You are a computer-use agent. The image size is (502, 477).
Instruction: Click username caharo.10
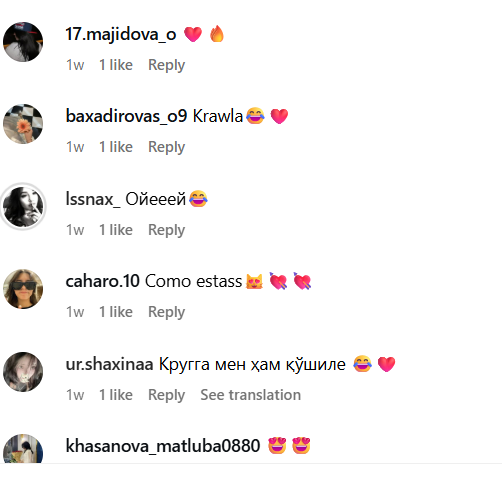(103, 281)
